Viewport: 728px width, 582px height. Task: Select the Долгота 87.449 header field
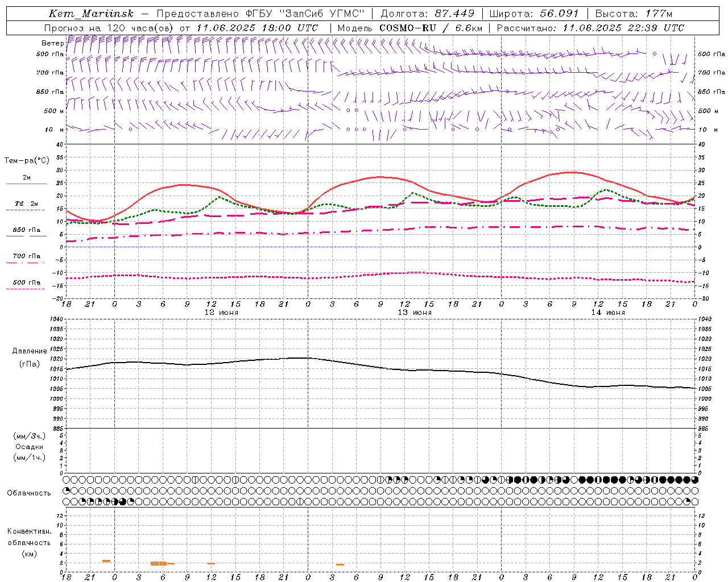coord(427,14)
